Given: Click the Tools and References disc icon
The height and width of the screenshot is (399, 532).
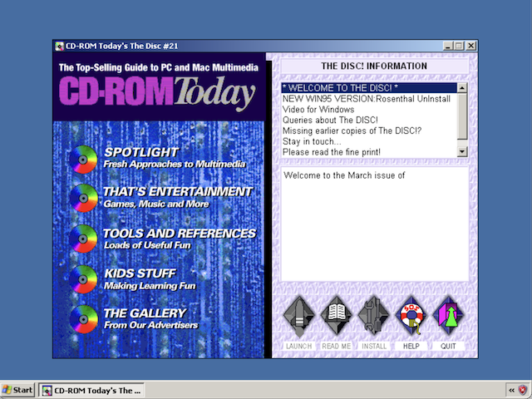Looking at the screenshot, I should [x=83, y=239].
